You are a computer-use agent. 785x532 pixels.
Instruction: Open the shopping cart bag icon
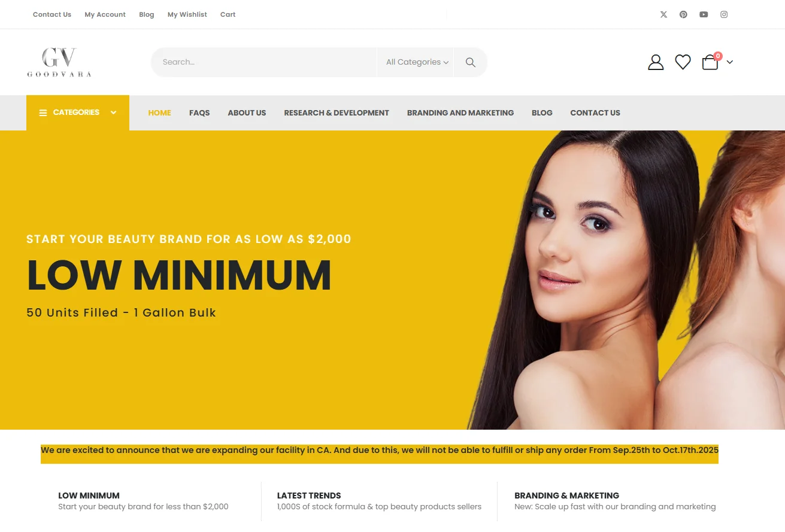710,62
